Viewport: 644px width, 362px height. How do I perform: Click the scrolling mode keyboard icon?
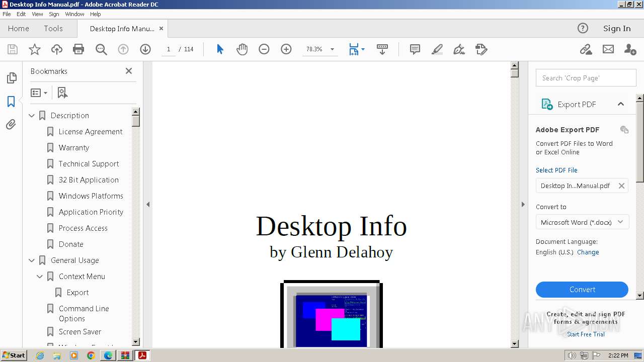pyautogui.click(x=382, y=49)
